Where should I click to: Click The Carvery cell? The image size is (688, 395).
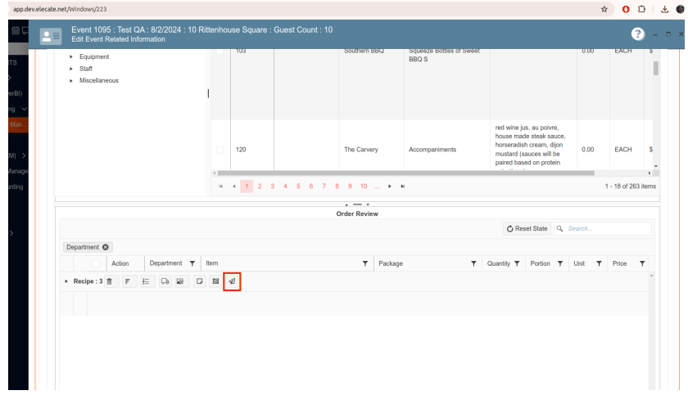(361, 150)
